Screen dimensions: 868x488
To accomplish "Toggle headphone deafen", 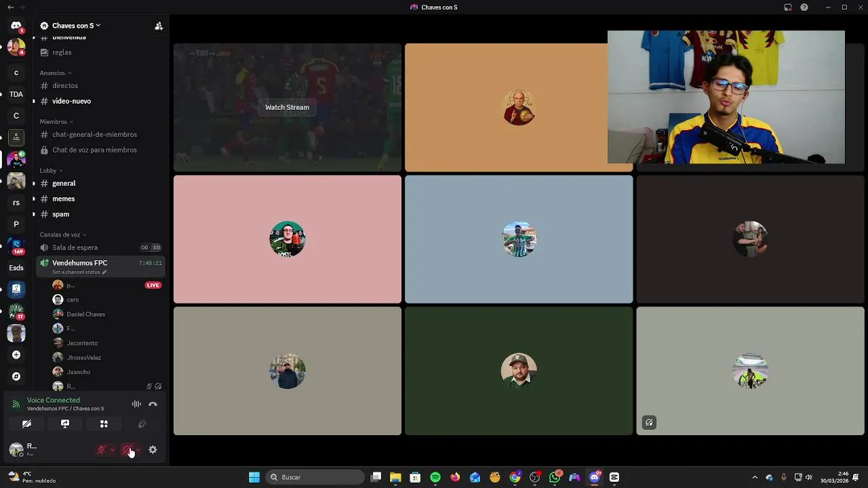I will (x=127, y=449).
